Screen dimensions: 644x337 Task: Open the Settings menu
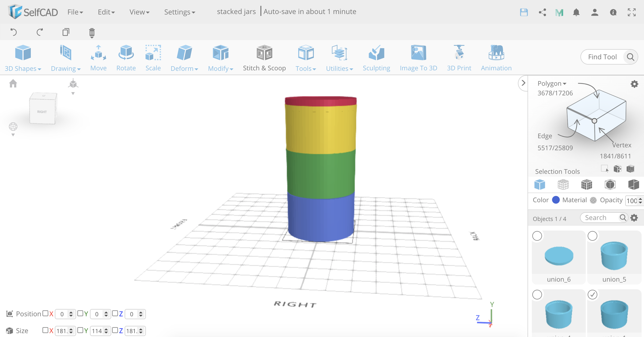[x=179, y=12]
